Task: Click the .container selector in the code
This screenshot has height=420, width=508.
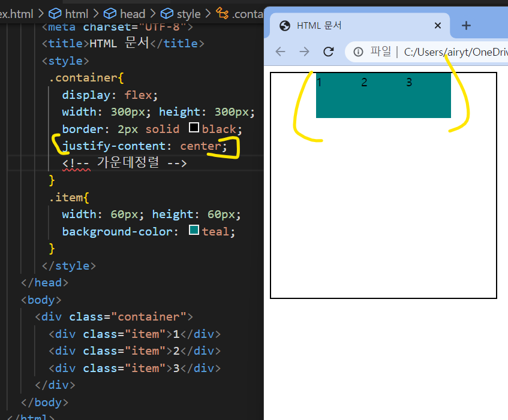Action: click(83, 78)
